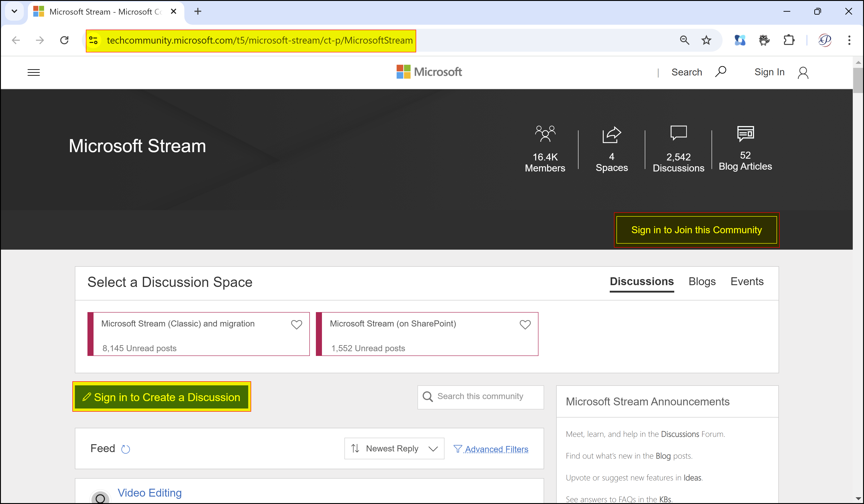Viewport: 864px width, 504px height.
Task: Click Sign in to Join this Community
Action: coord(697,230)
